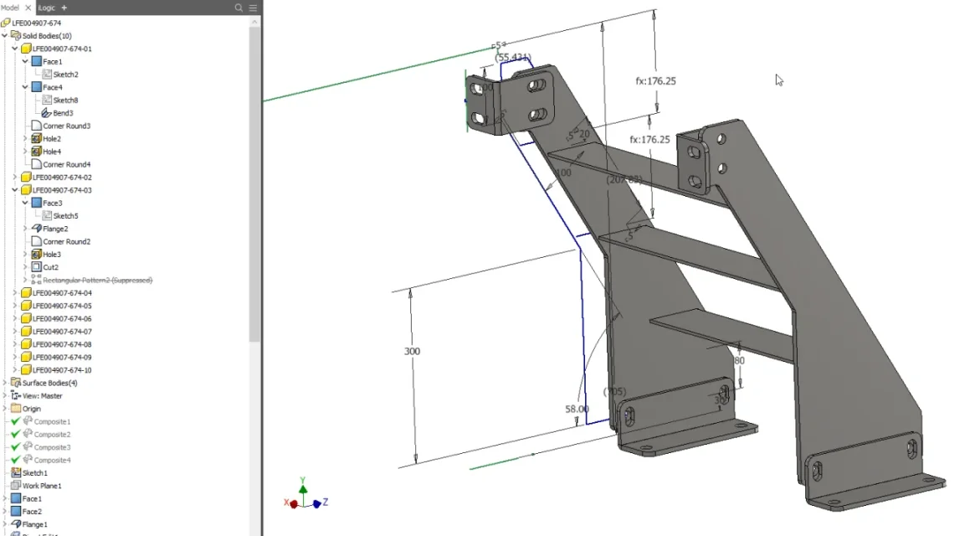The height and width of the screenshot is (536, 980).
Task: Expand the LFE004907-674-10 body
Action: point(15,370)
